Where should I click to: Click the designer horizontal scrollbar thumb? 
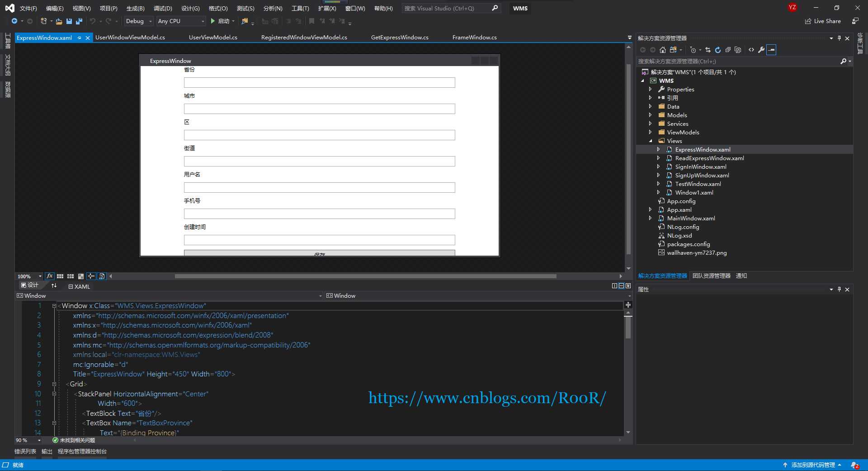click(365, 276)
